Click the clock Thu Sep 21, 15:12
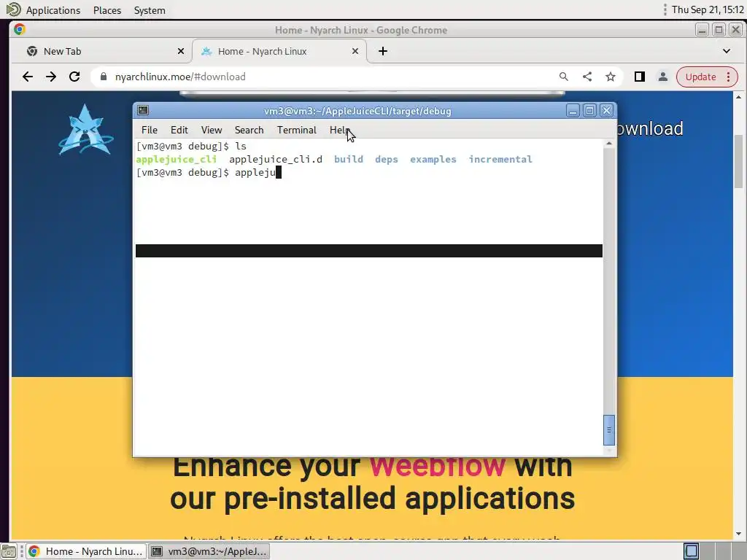This screenshot has width=747, height=560. tap(708, 10)
